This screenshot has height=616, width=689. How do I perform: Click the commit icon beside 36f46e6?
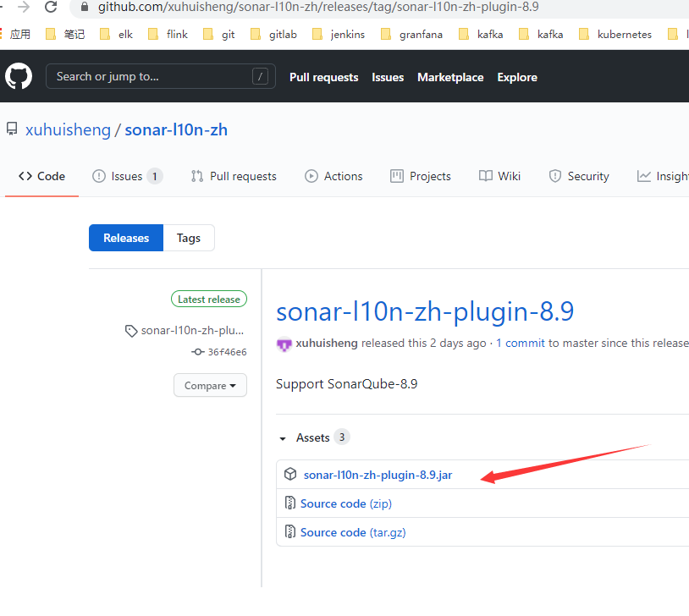click(198, 352)
